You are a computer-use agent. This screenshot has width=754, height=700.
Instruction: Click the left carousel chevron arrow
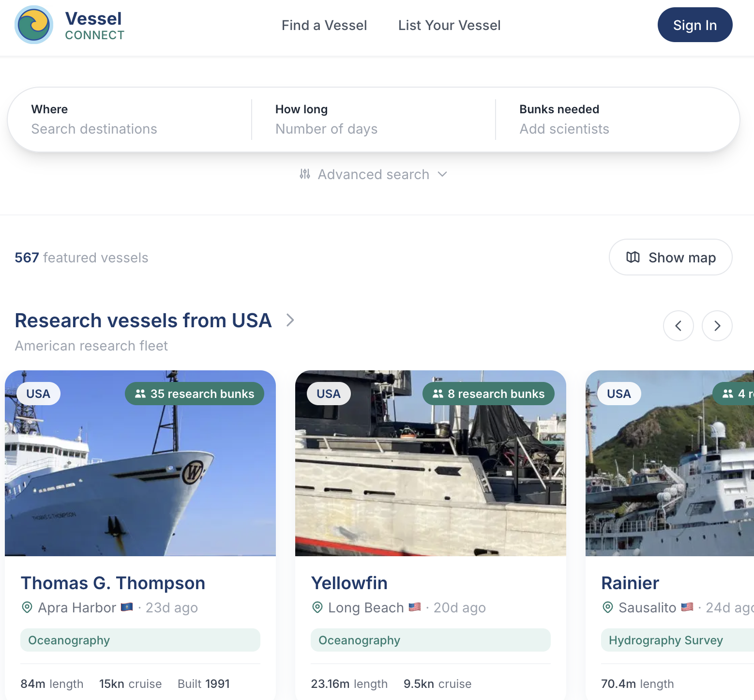(x=679, y=326)
